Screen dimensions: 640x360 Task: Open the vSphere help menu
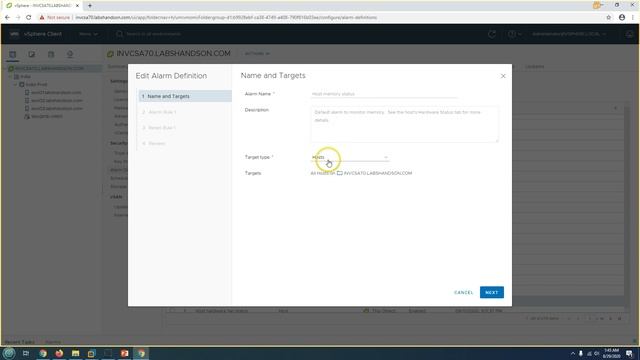tap(514, 34)
